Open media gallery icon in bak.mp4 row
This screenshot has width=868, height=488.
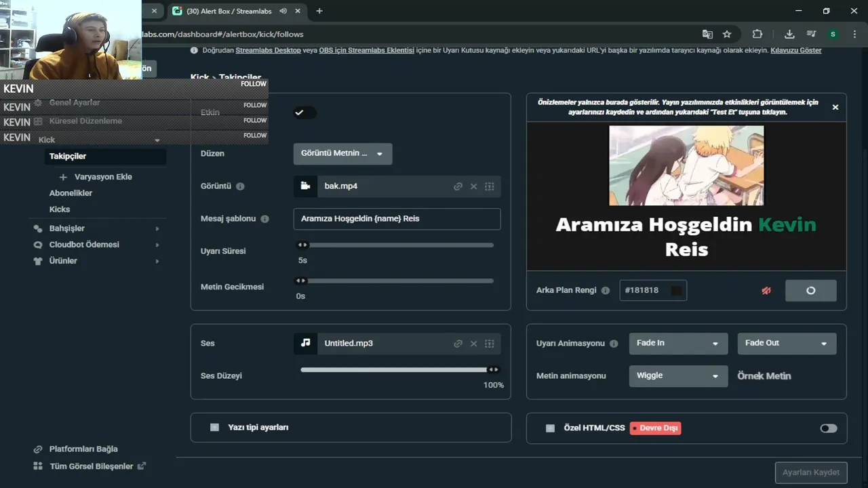click(490, 186)
